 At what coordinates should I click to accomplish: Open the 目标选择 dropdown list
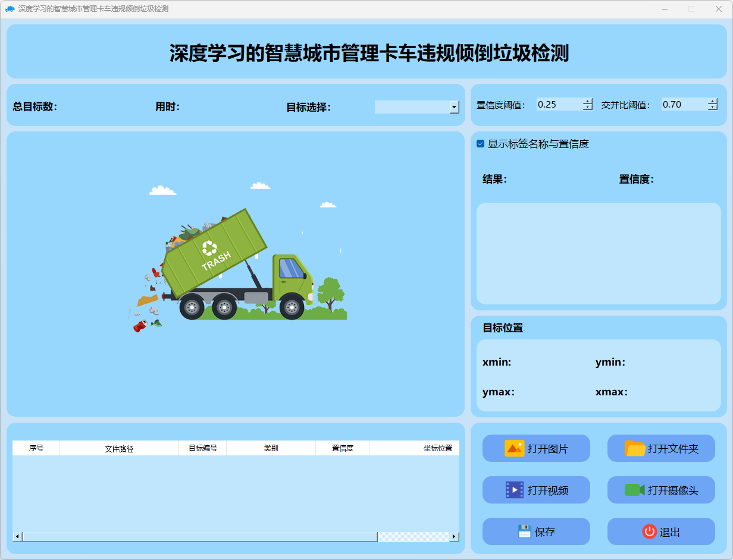click(454, 107)
